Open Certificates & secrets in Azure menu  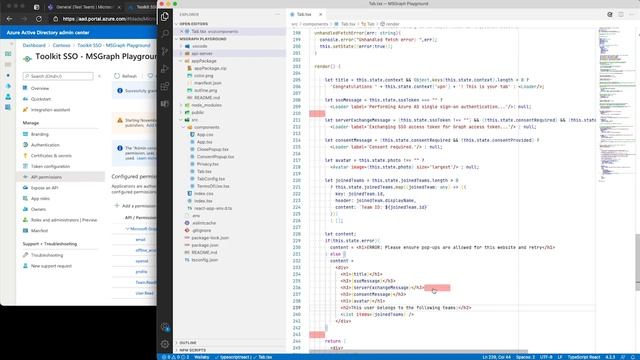pos(51,156)
